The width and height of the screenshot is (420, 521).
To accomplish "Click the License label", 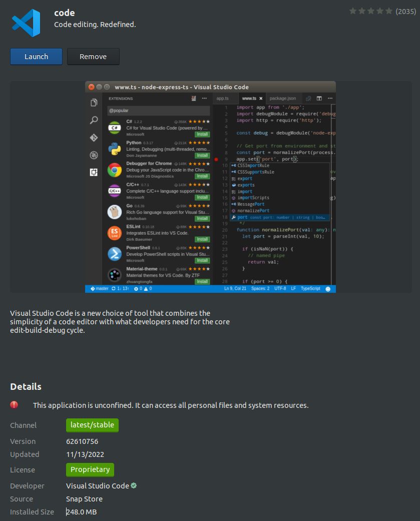I will pyautogui.click(x=22, y=470).
